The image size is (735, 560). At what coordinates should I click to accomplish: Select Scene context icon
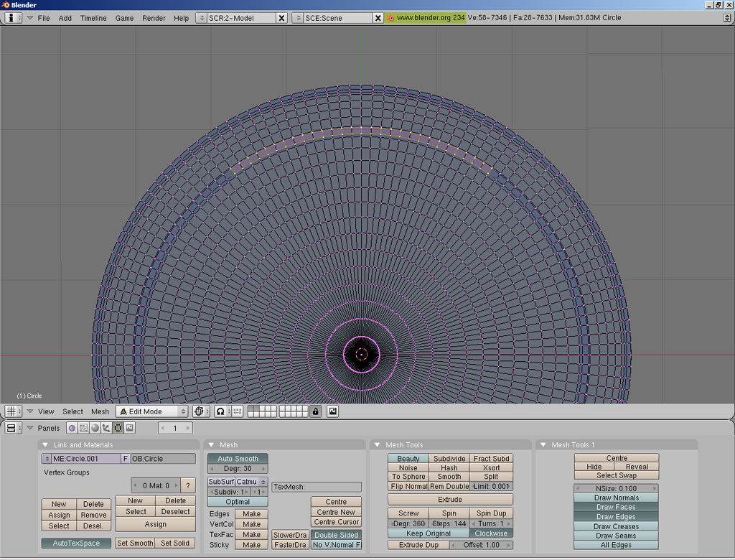click(130, 428)
